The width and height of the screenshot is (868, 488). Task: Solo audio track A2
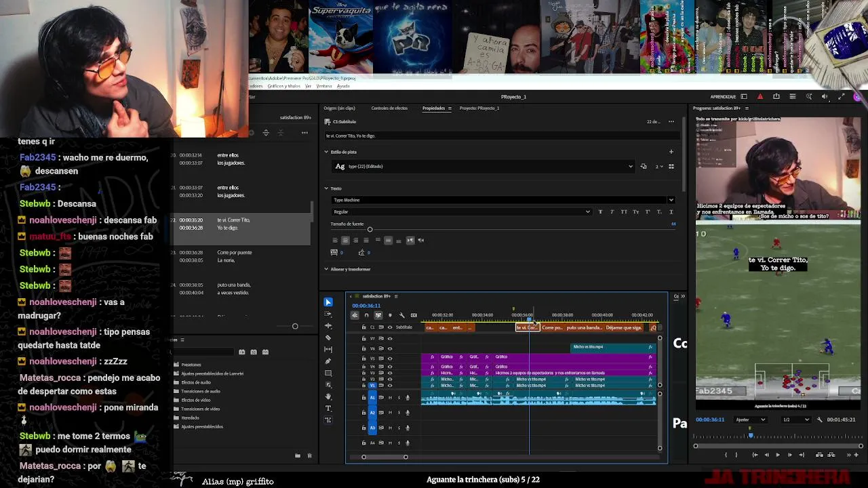click(398, 413)
